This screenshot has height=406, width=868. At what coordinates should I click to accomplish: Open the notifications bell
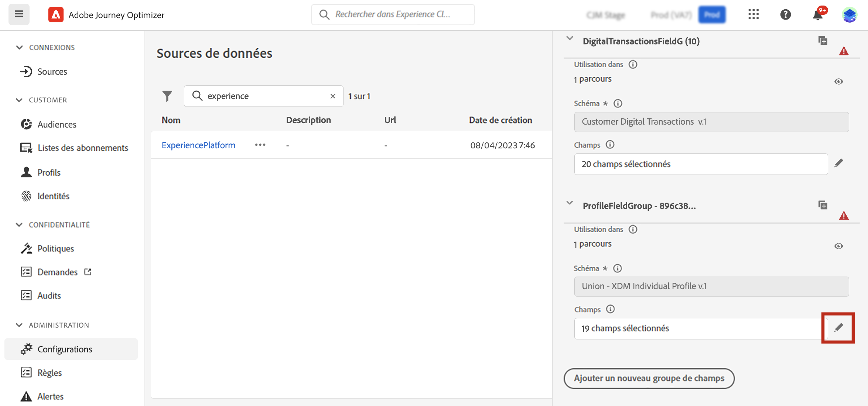coord(818,15)
